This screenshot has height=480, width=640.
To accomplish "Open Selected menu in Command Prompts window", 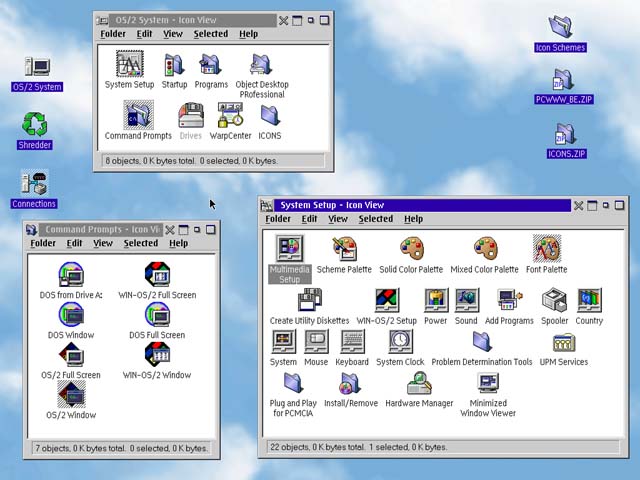I will click(141, 243).
